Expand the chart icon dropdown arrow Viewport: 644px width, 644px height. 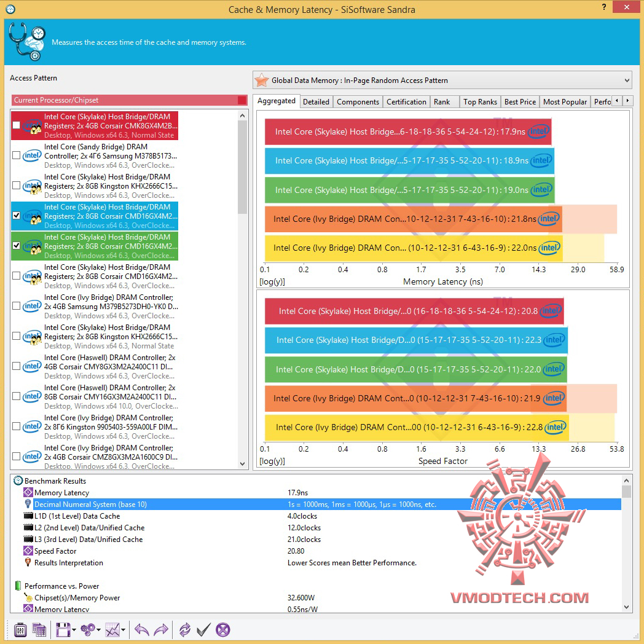click(x=124, y=630)
